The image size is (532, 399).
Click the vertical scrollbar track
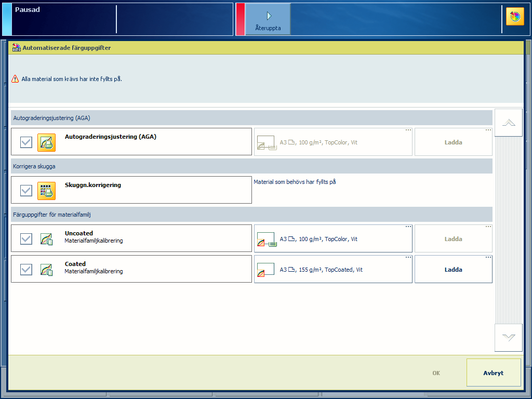(508, 230)
